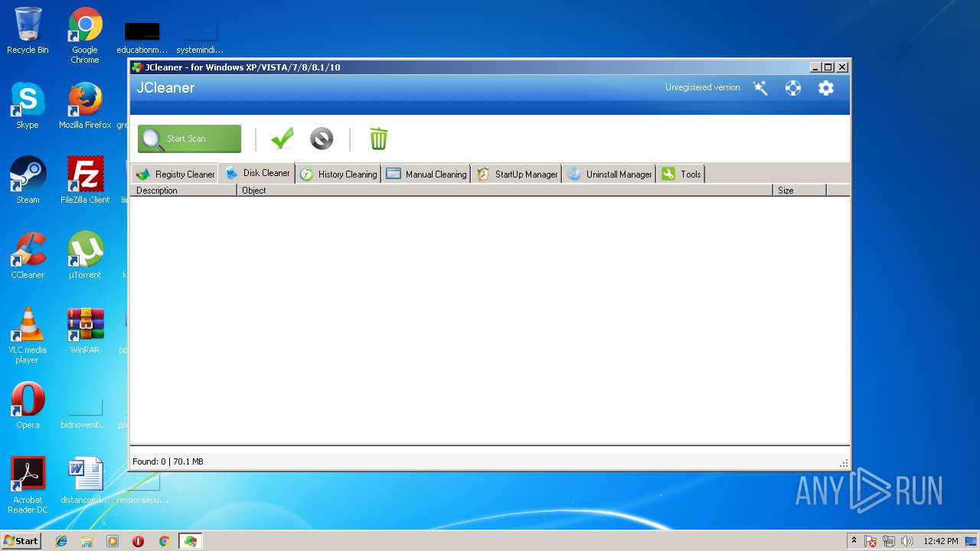
Task: Open Internet Explorer from the taskbar
Action: 61,541
